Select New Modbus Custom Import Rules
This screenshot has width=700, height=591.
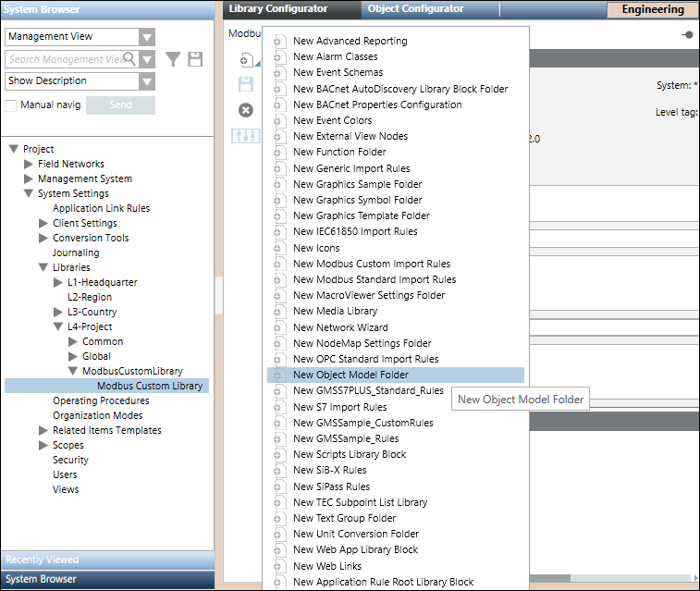[x=371, y=264]
